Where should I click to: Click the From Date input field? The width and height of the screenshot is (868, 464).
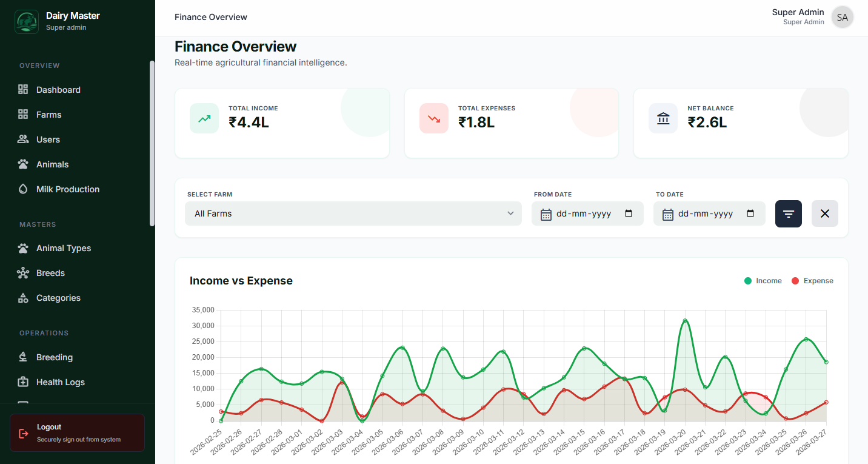click(x=583, y=214)
